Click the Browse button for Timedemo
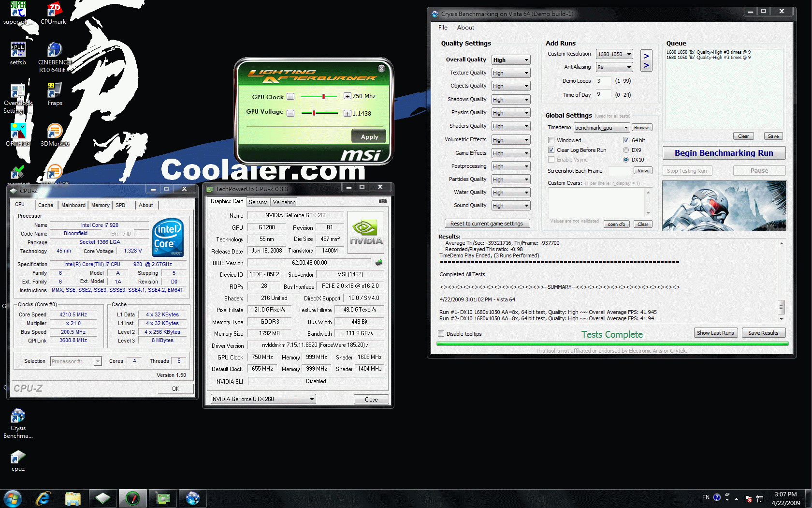The image size is (812, 508). click(641, 128)
